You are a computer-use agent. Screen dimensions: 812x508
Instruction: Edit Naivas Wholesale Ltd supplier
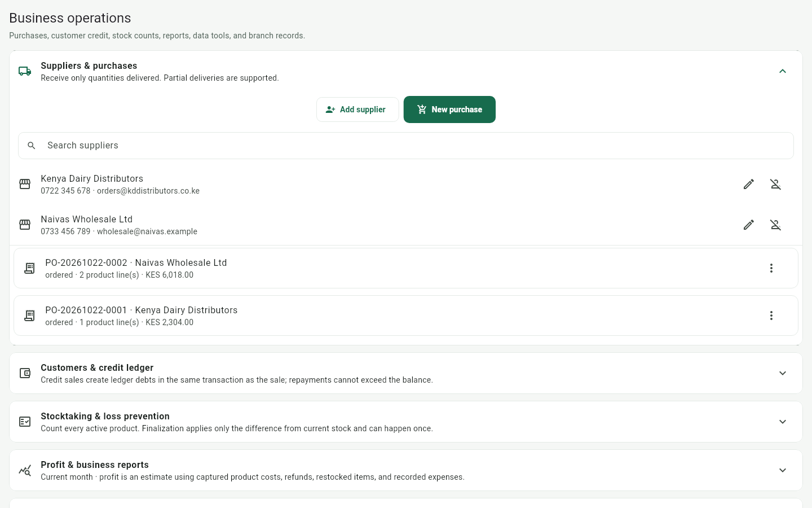click(749, 225)
